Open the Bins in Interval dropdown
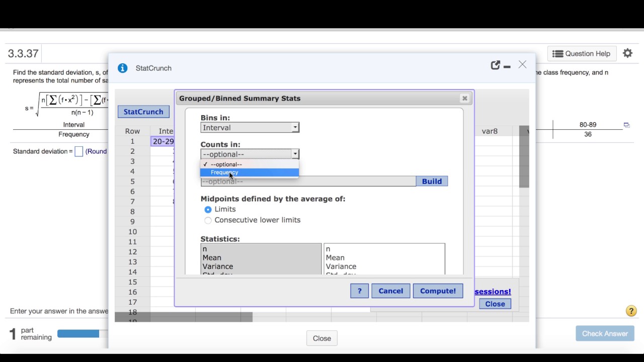The image size is (644, 362). [250, 128]
